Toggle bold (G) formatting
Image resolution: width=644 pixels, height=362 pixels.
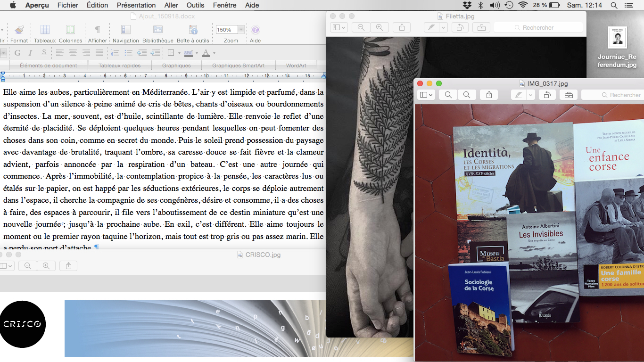pos(17,53)
